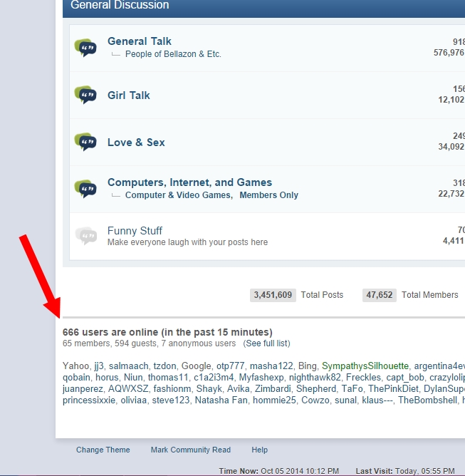
Task: Click the 47,652 Total Members count
Action: point(380,295)
